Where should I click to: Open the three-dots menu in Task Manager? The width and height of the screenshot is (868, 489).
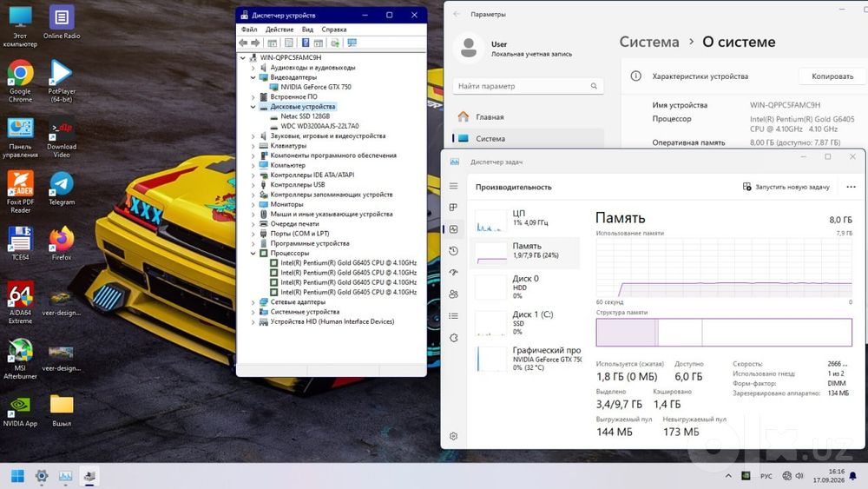point(851,187)
